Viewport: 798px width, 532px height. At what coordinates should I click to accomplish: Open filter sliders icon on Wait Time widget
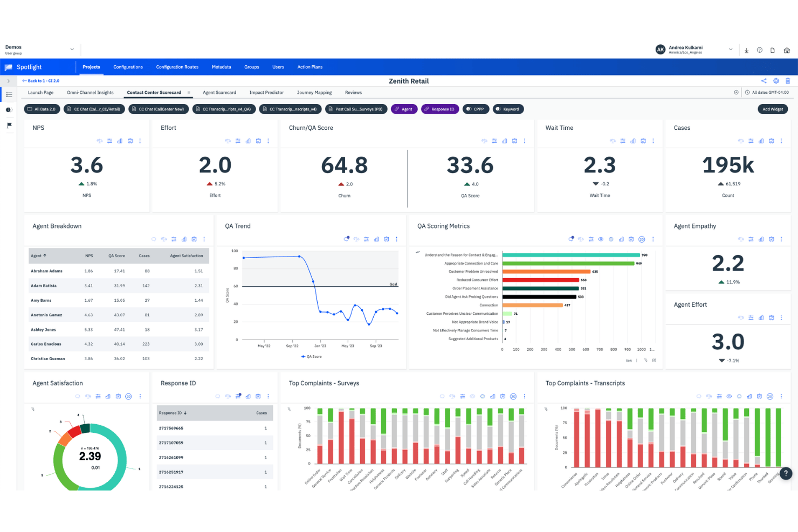[x=623, y=141]
